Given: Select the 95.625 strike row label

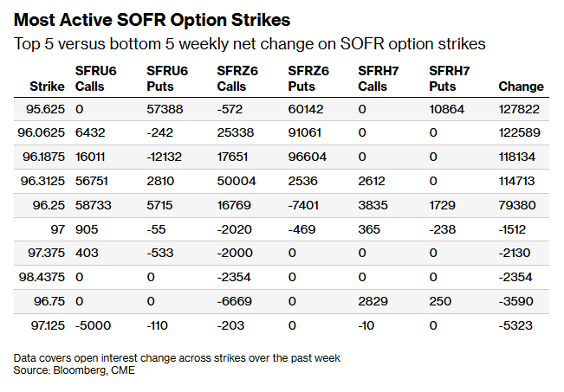Looking at the screenshot, I should tap(45, 109).
